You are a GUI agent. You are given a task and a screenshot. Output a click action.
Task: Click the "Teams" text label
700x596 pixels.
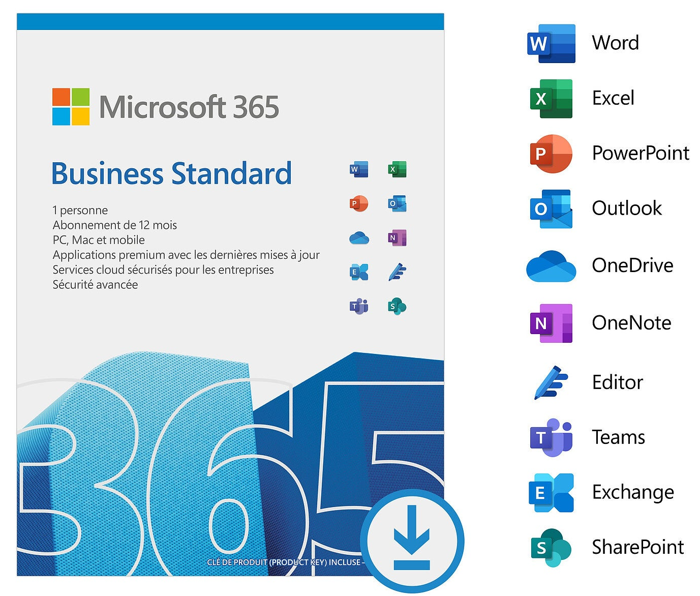coord(618,437)
